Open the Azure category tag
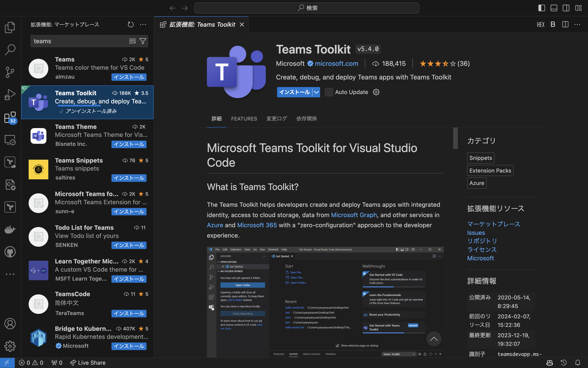 [x=477, y=183]
